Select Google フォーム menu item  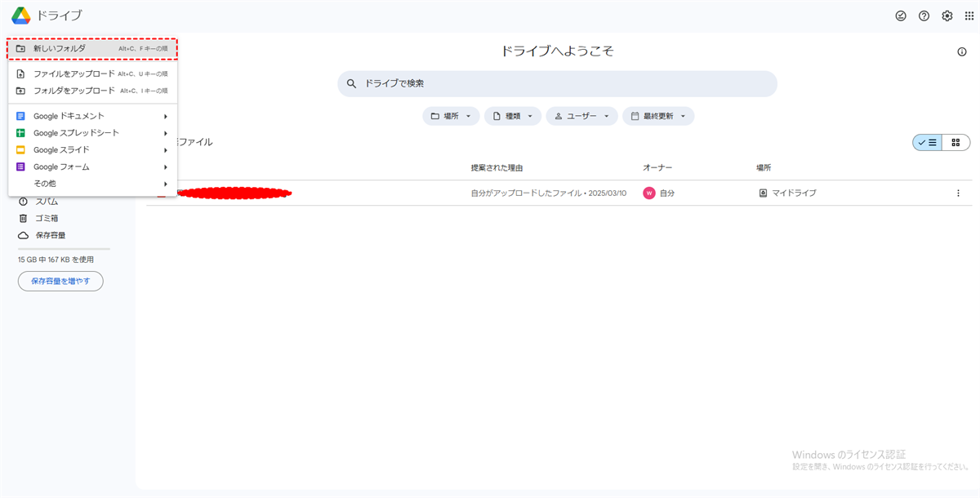(92, 167)
